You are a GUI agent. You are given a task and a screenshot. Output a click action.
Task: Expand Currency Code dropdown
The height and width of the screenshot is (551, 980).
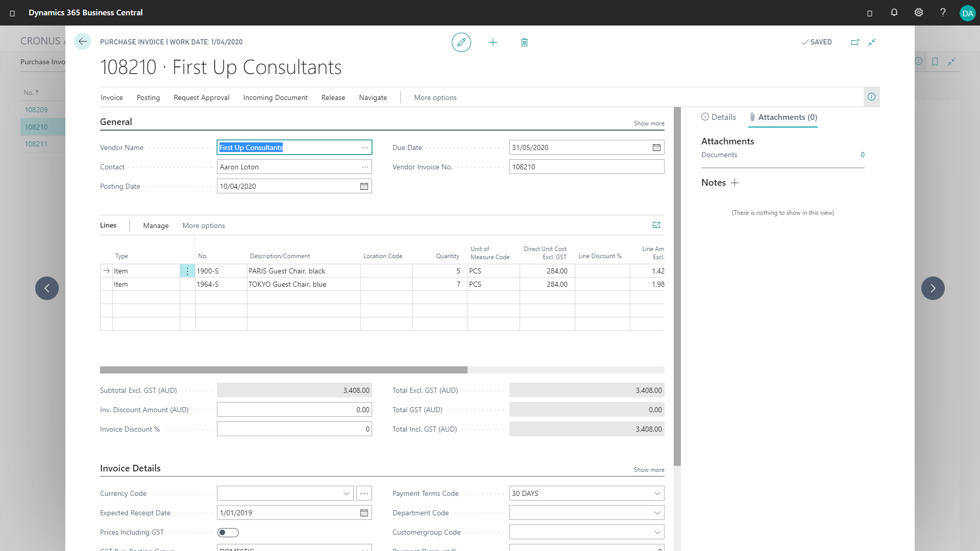(346, 493)
